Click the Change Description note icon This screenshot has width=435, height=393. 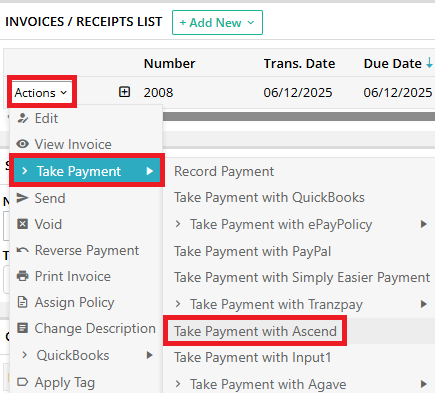[x=22, y=328]
